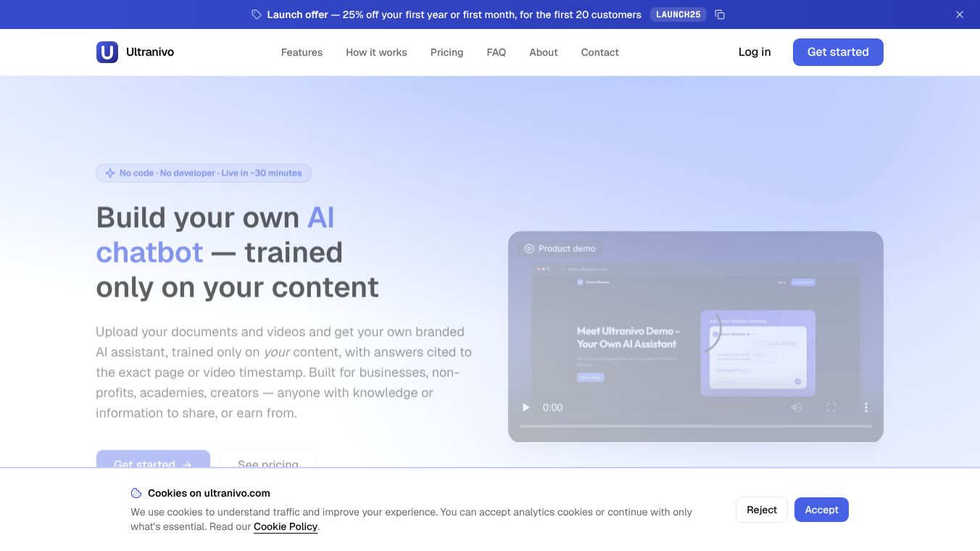The image size is (980, 551).
Task: Navigate to FAQ
Action: pyautogui.click(x=497, y=52)
